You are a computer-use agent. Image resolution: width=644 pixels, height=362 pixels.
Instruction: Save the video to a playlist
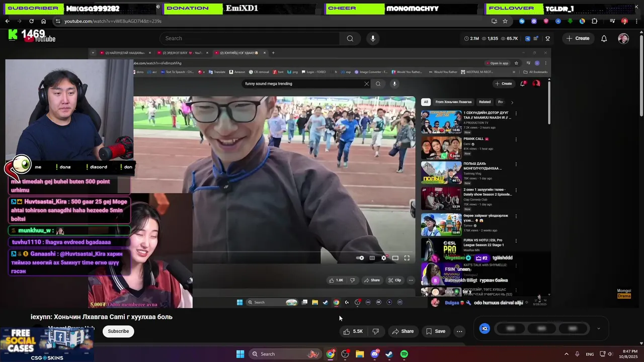[435, 331]
